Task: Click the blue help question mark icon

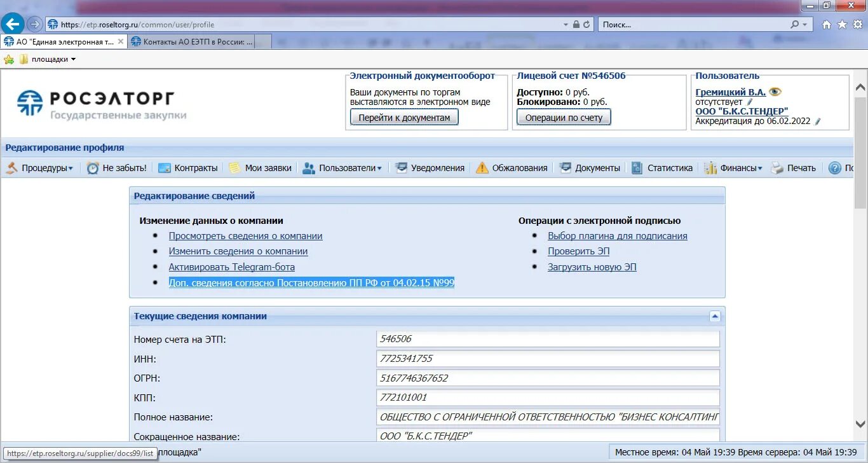Action: coord(835,168)
